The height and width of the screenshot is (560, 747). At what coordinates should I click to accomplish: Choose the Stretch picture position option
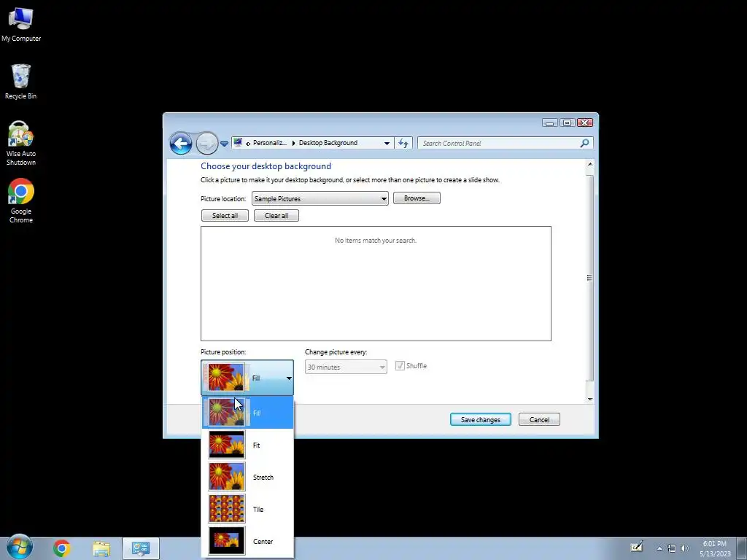[248, 477]
